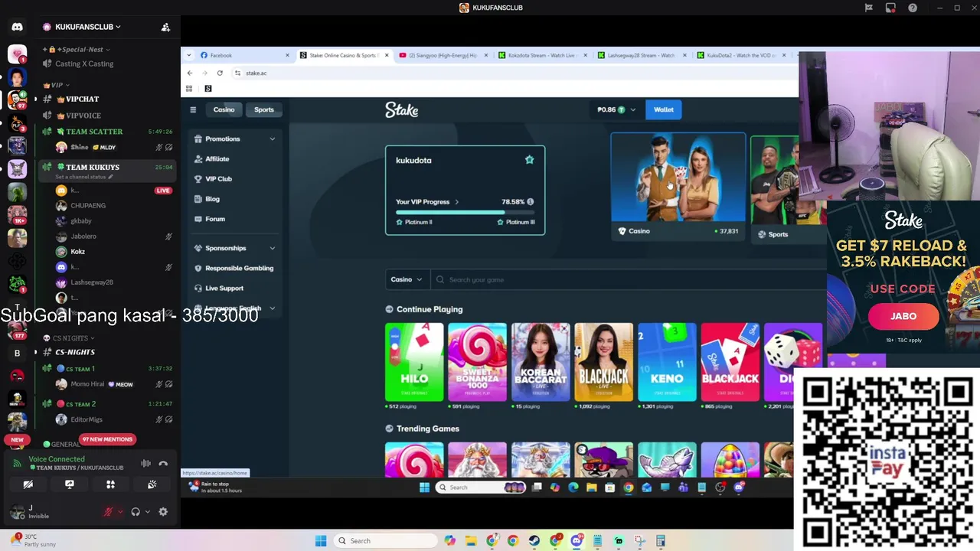Unmute the Discord microphone

coord(108,512)
